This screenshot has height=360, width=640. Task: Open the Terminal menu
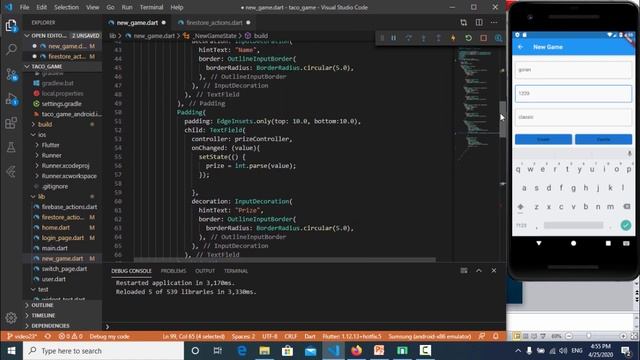(x=151, y=7)
